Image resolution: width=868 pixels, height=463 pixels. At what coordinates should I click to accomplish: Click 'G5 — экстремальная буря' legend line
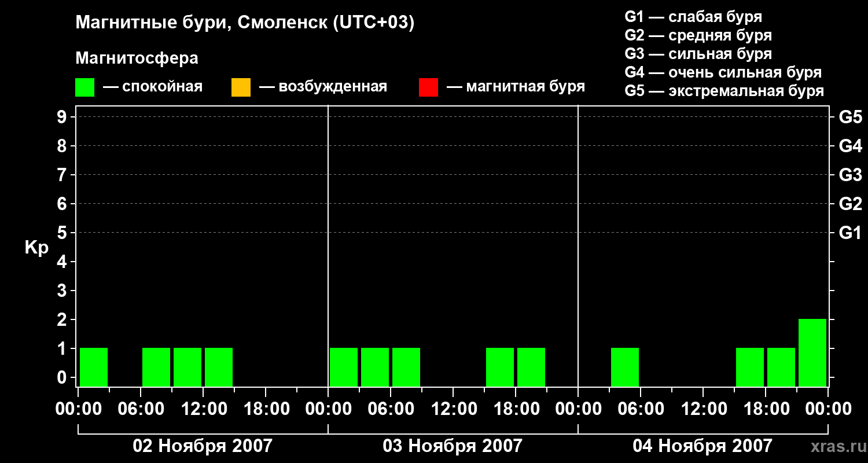coord(724,91)
